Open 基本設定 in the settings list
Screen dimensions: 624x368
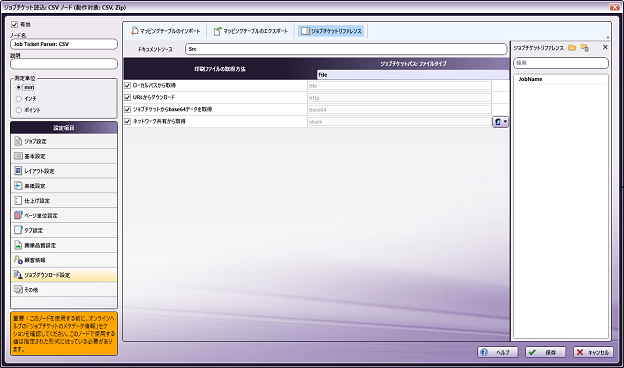tap(64, 156)
